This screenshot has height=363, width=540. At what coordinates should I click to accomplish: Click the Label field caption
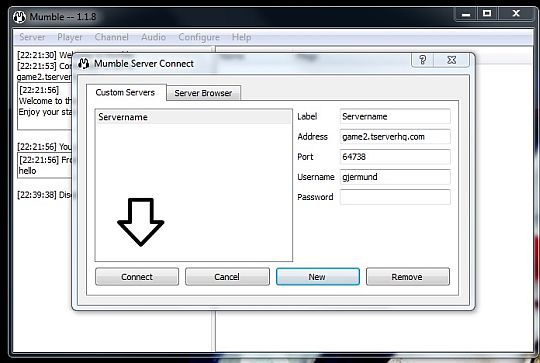coord(307,116)
